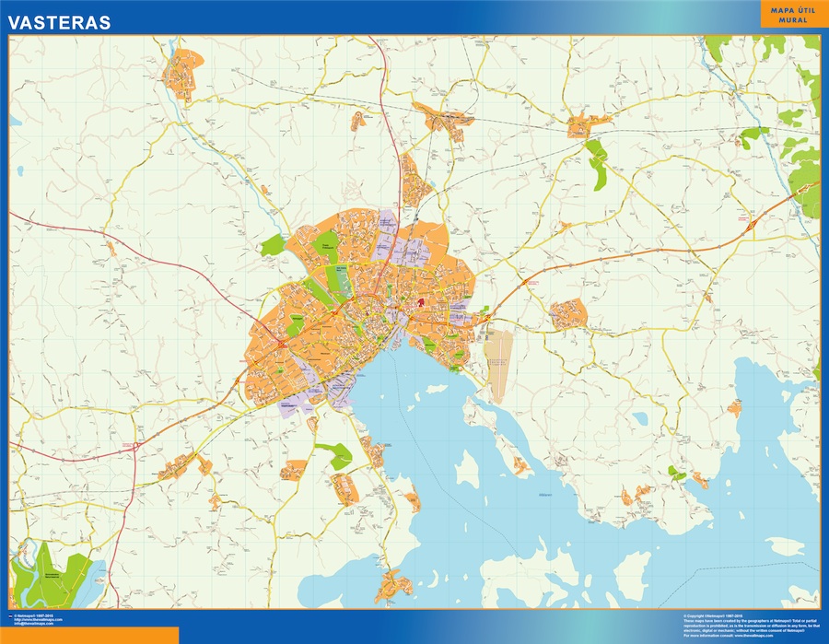
Task: Click the orange suburb east of the airport
Action: pyautogui.click(x=568, y=314)
